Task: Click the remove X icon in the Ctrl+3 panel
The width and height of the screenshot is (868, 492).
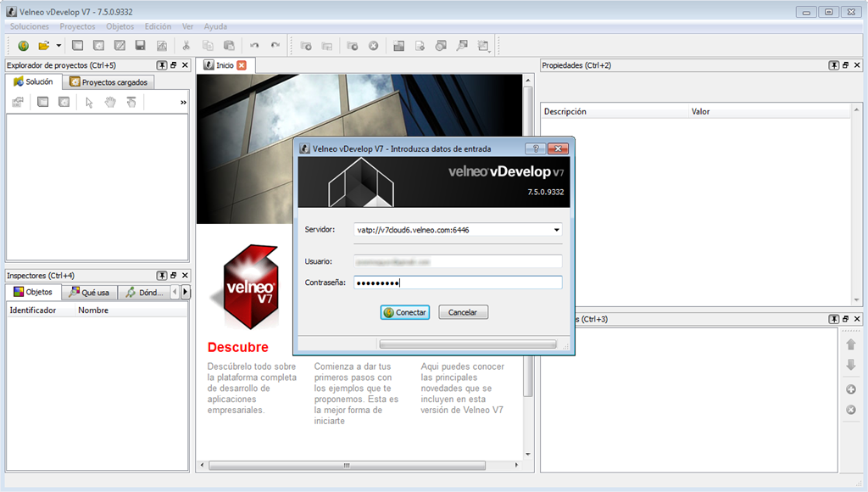Action: pyautogui.click(x=851, y=410)
